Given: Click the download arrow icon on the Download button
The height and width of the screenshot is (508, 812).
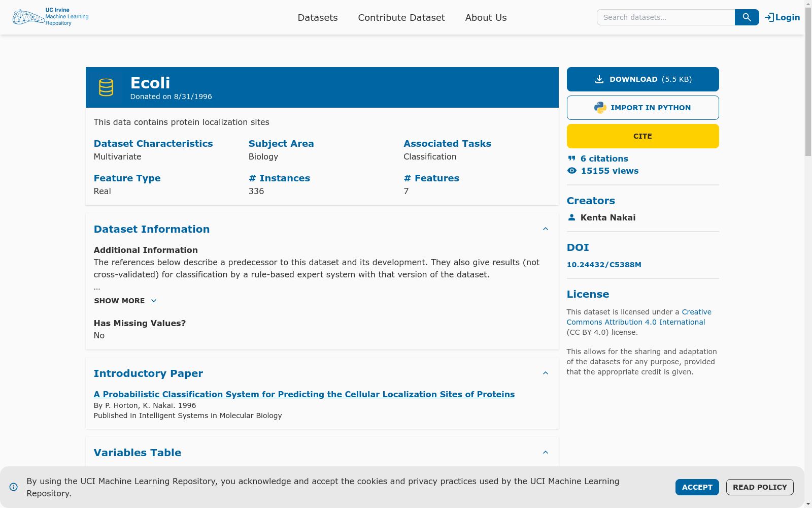Looking at the screenshot, I should tap(599, 79).
